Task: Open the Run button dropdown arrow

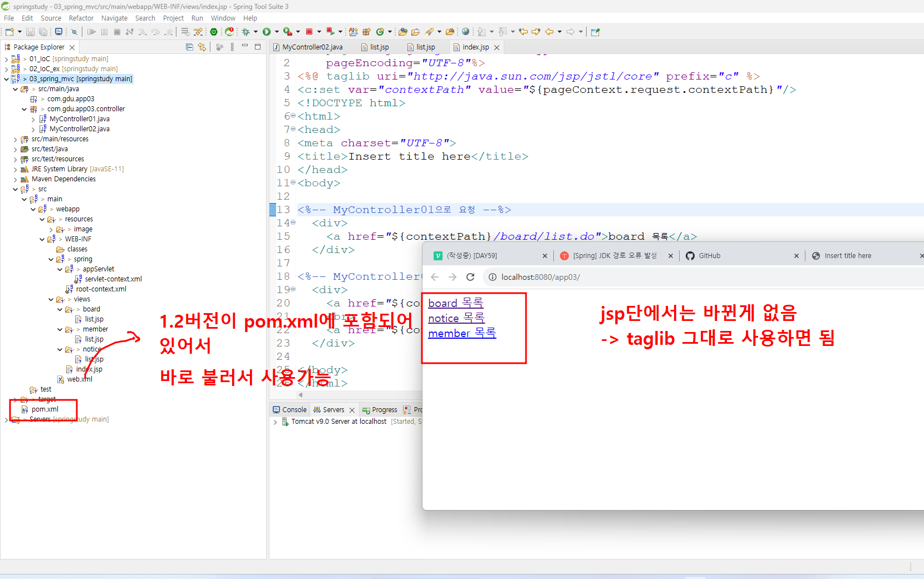Action: click(x=277, y=32)
